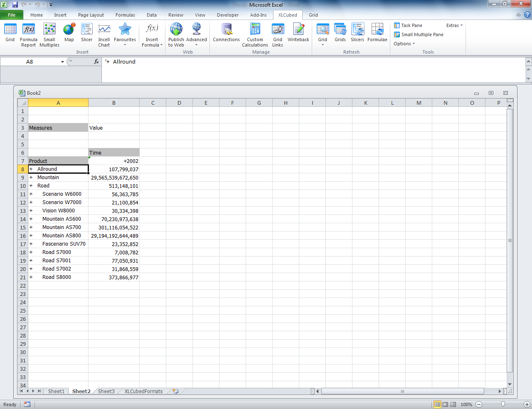Open the Name Box dropdown arrow
The height and width of the screenshot is (409, 532).
pos(62,62)
